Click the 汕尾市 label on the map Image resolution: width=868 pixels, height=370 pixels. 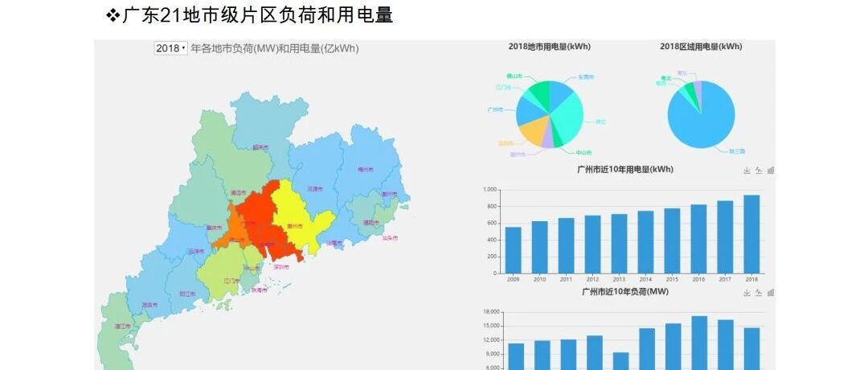click(334, 243)
